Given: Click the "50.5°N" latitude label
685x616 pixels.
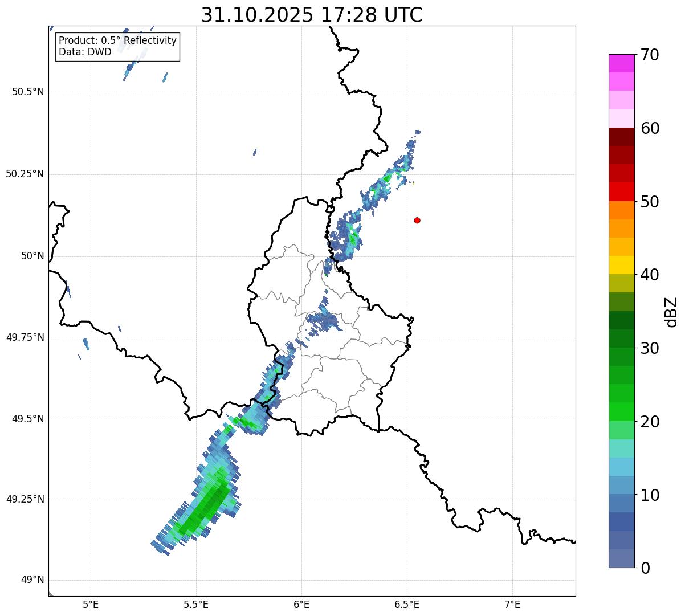Looking at the screenshot, I should coord(28,92).
